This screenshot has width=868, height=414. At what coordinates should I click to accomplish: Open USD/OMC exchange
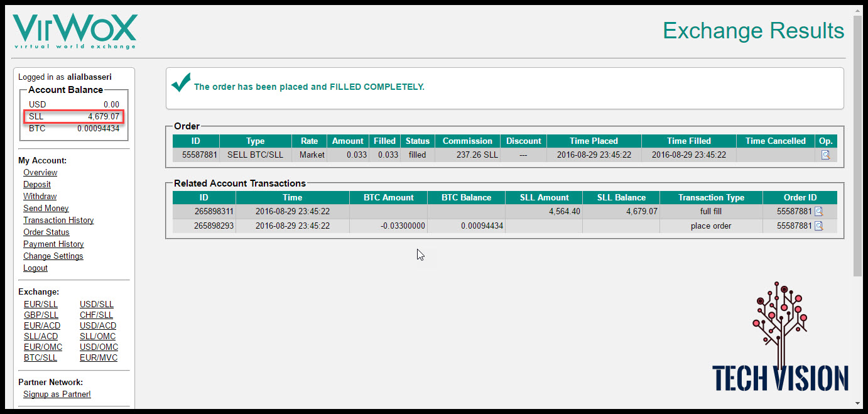click(99, 347)
